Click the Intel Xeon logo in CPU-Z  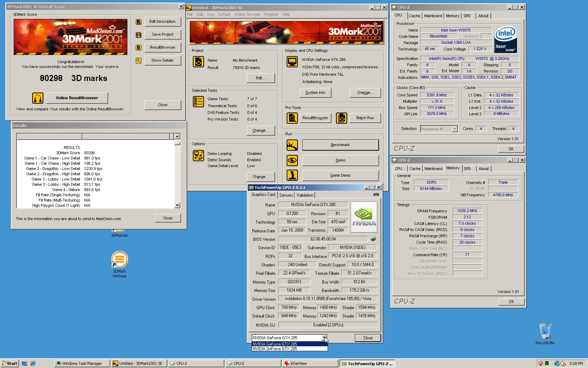505,40
